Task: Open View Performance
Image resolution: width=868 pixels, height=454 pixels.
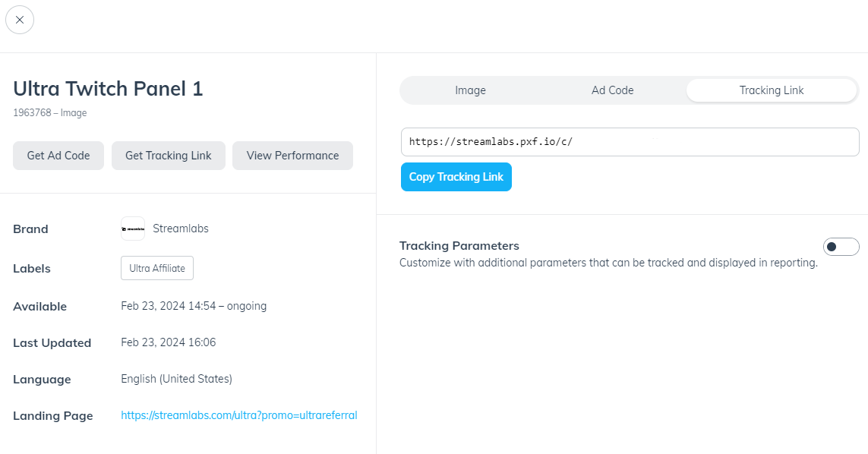Action: [x=293, y=156]
